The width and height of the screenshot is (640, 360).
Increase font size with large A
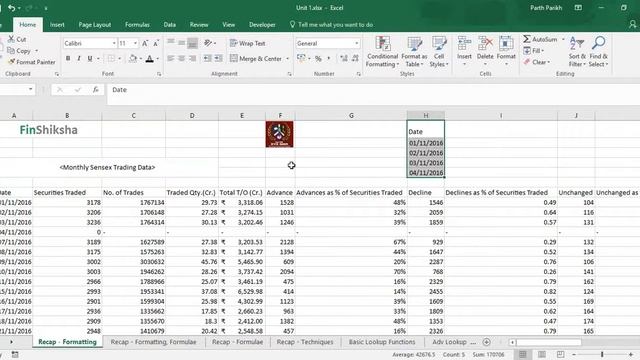click(x=145, y=43)
